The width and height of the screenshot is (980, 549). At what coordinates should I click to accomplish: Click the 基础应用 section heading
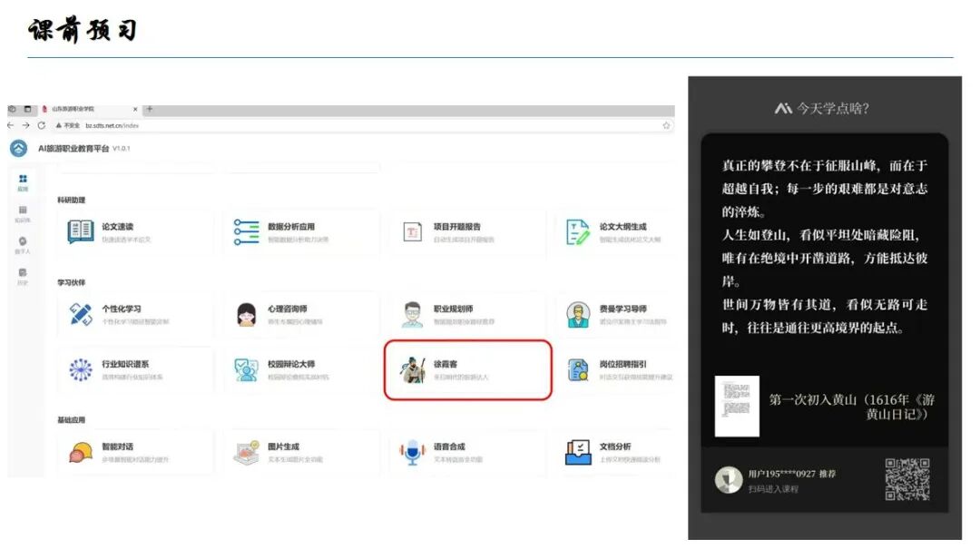[72, 420]
